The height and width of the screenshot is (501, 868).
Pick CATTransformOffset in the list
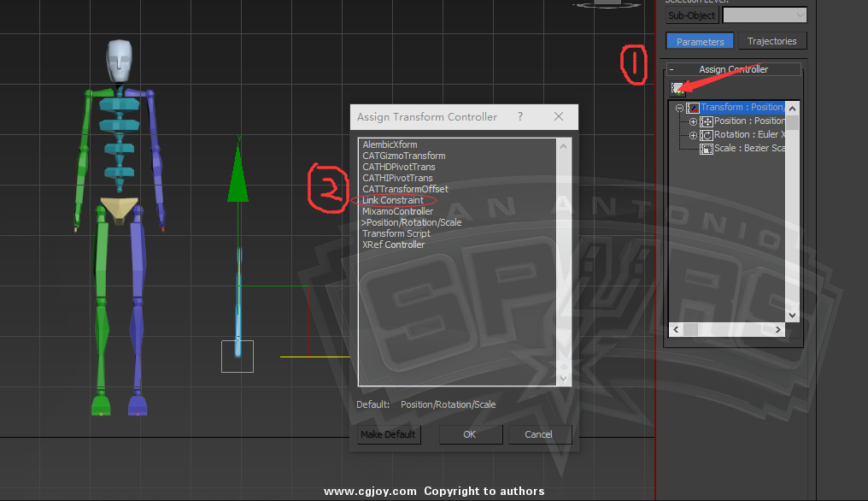(405, 189)
